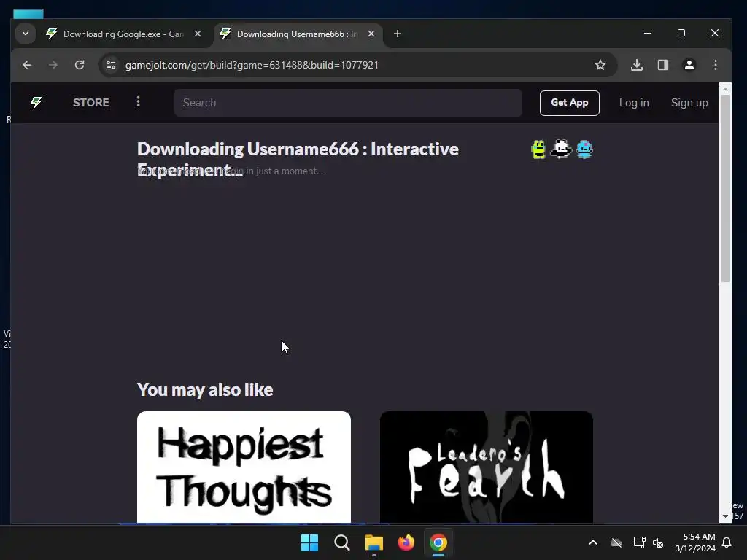Open the Chrome downloads icon
The width and height of the screenshot is (747, 560).
(636, 65)
